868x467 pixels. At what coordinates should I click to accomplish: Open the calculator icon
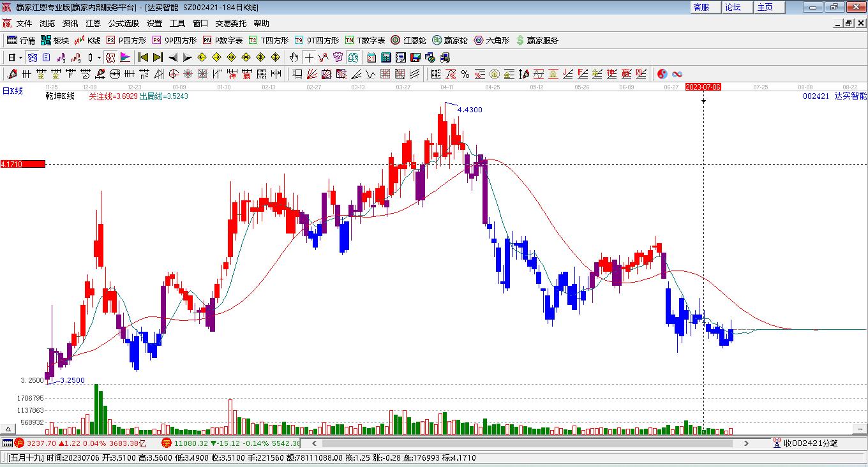[385, 57]
